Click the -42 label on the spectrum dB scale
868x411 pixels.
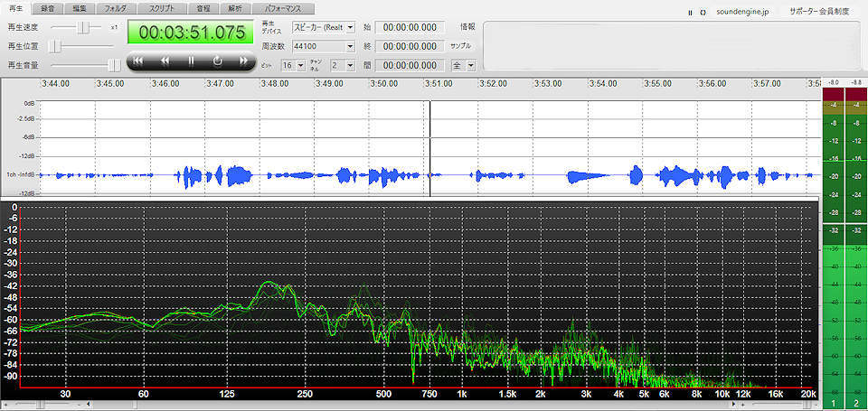(x=11, y=286)
